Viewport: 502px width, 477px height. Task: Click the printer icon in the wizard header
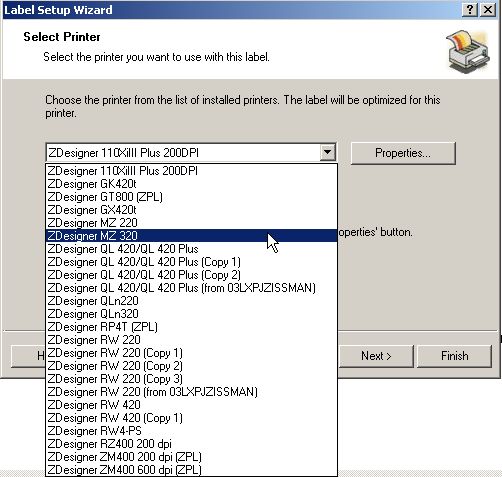(468, 51)
